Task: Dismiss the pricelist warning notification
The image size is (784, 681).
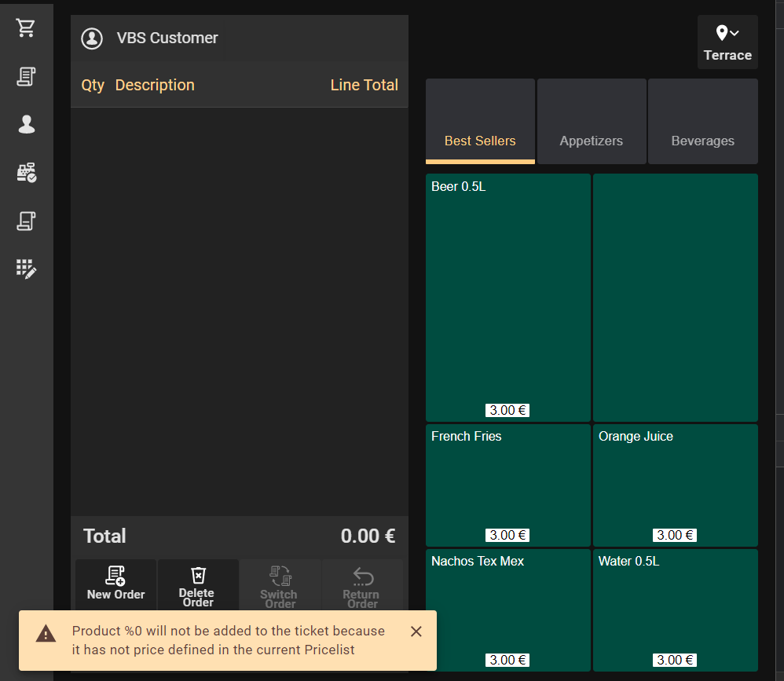Action: [416, 632]
